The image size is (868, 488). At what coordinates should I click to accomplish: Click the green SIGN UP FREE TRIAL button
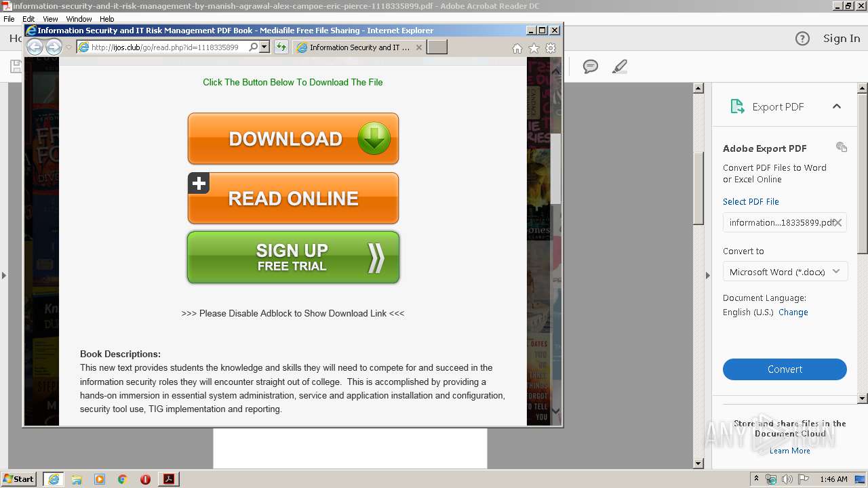[293, 258]
